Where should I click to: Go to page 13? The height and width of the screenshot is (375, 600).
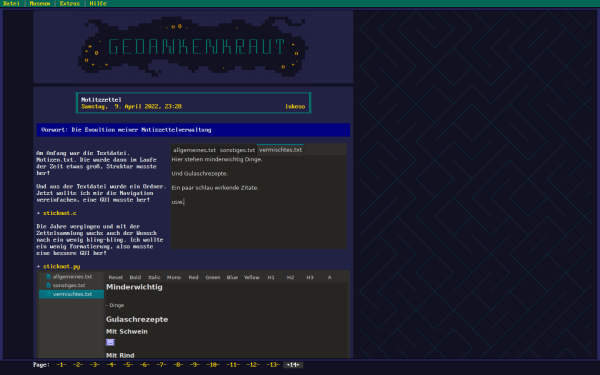tap(273, 365)
